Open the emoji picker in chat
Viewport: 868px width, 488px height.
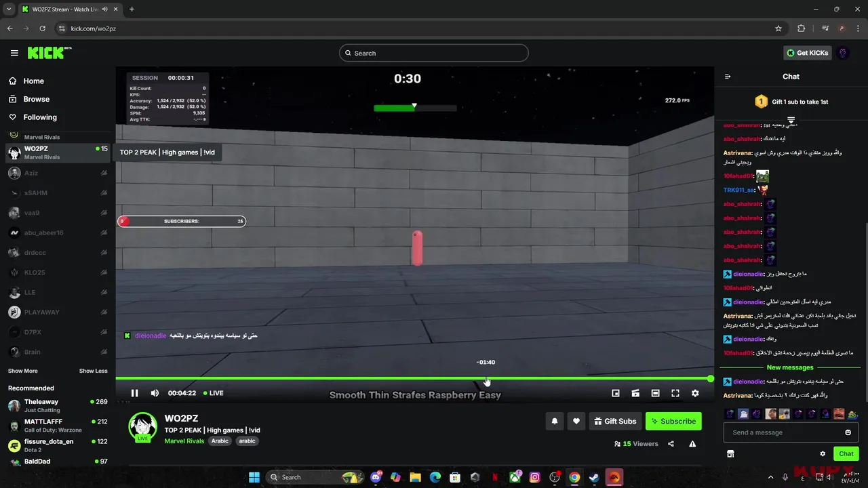point(848,432)
